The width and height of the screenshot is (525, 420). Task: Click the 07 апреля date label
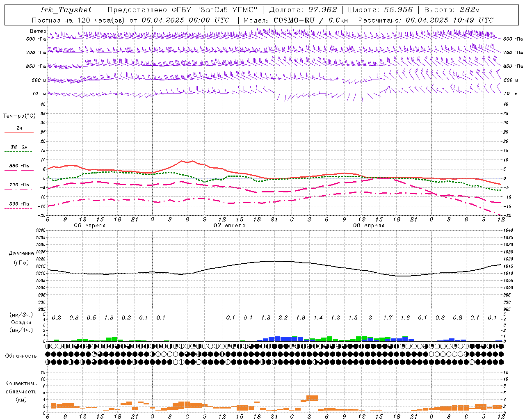[x=229, y=225]
